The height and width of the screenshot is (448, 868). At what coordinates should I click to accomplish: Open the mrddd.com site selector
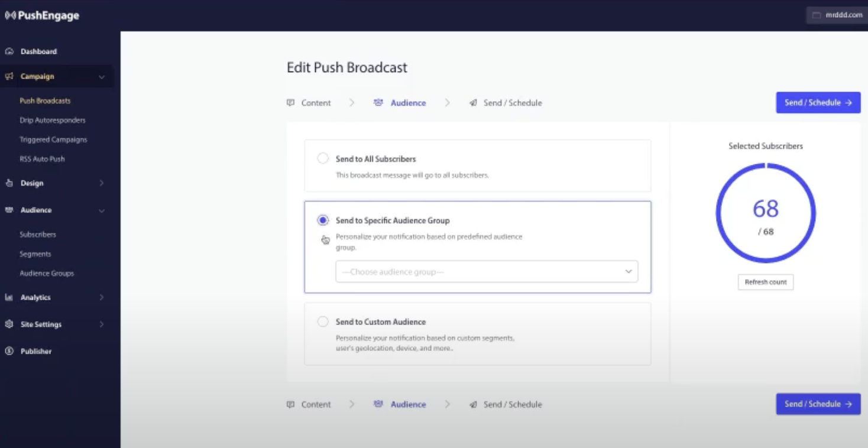(x=836, y=15)
